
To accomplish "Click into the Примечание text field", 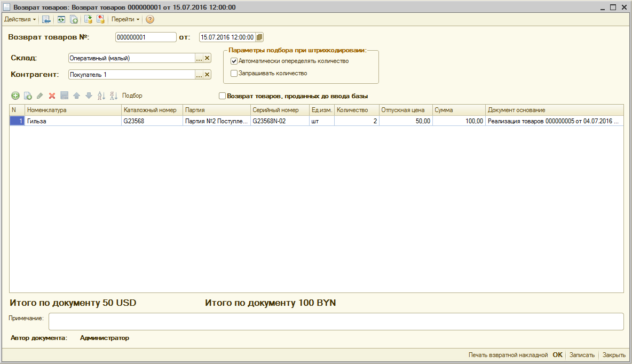I will point(335,321).
